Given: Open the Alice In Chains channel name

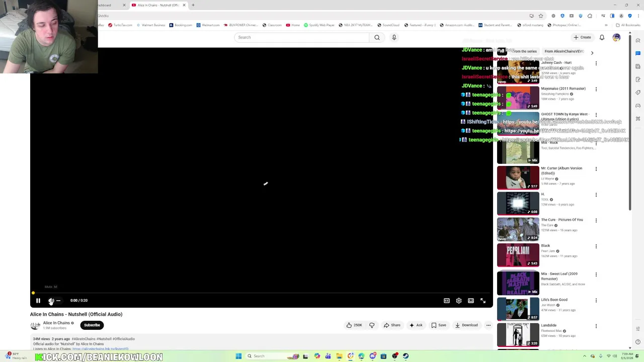Looking at the screenshot, I should [x=56, y=323].
